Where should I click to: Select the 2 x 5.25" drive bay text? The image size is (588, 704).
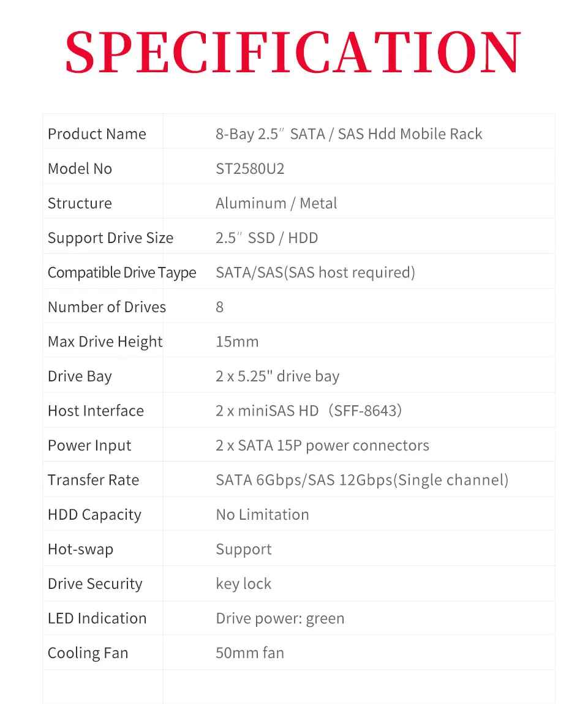(277, 376)
